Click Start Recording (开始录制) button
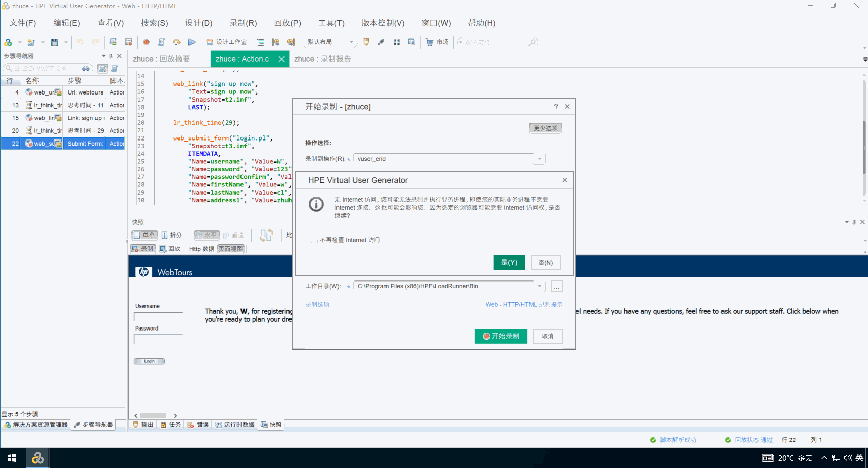 point(501,336)
